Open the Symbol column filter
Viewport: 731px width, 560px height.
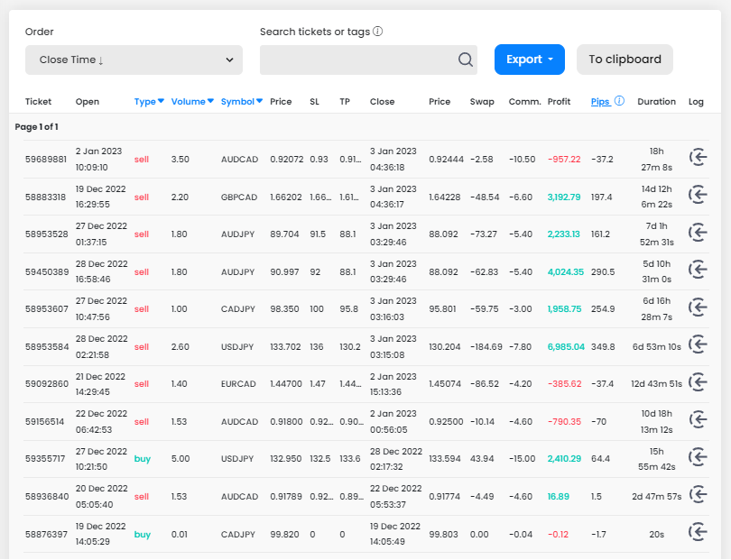click(241, 101)
